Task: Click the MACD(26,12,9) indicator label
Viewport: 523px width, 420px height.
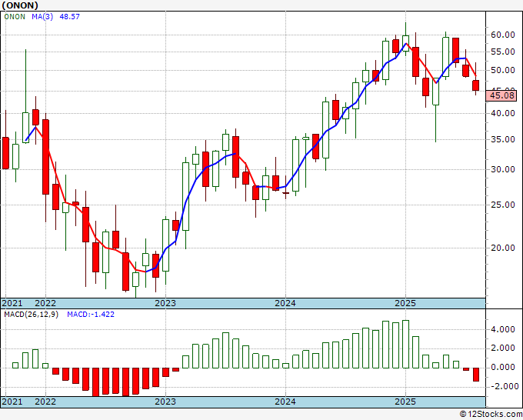Action: pyautogui.click(x=31, y=315)
